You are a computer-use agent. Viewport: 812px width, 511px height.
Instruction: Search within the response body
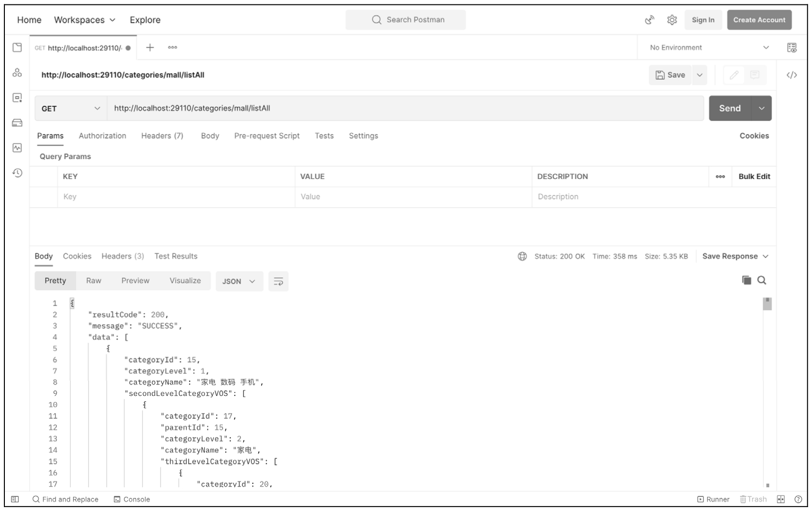[x=762, y=280]
